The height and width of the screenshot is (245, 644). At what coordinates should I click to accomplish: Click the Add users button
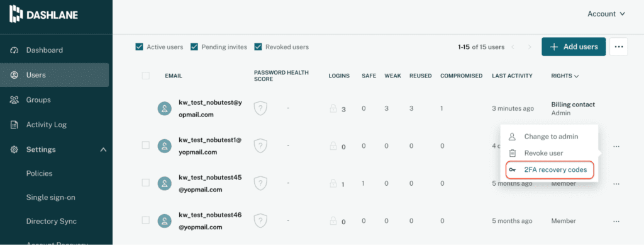coord(574,47)
